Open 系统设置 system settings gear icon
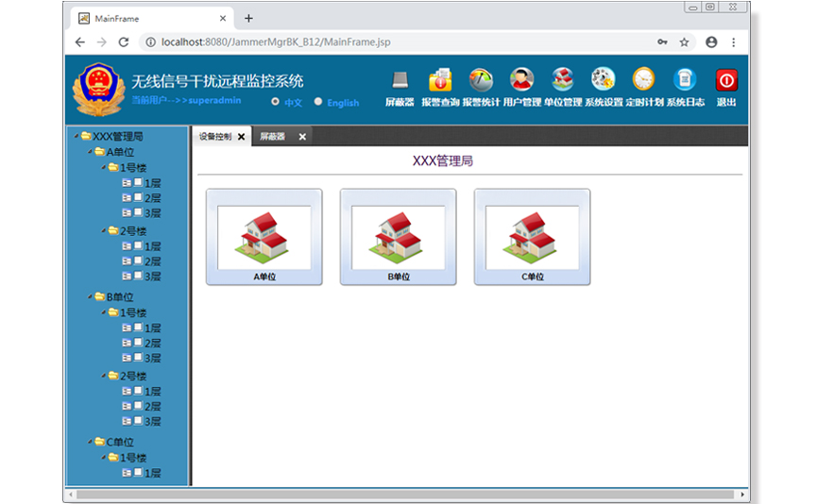The image size is (817, 504). (x=604, y=79)
